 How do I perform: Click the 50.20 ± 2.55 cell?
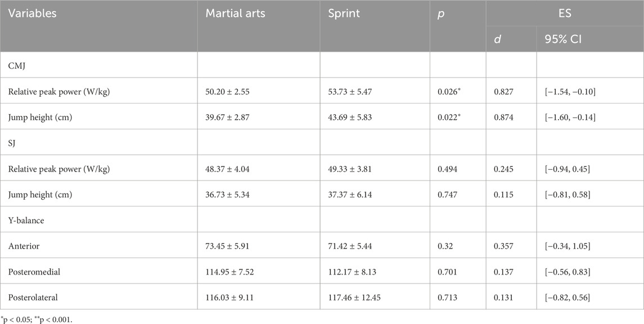pyautogui.click(x=231, y=91)
